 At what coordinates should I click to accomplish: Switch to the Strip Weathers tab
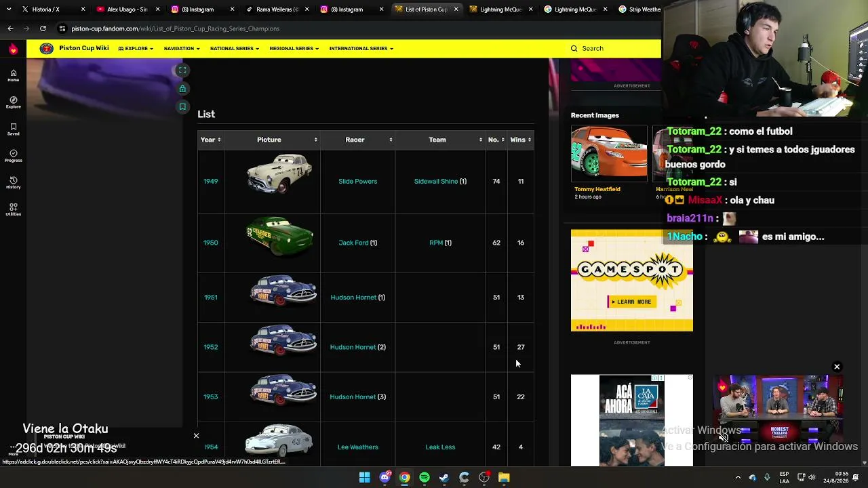(638, 9)
